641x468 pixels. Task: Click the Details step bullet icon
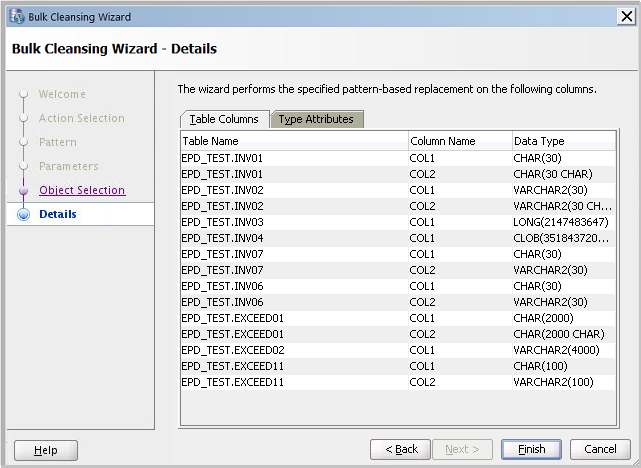pos(24,214)
